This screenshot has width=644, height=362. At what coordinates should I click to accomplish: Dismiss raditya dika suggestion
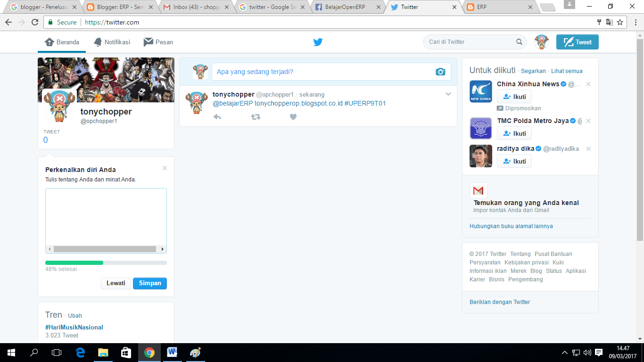coord(588,149)
